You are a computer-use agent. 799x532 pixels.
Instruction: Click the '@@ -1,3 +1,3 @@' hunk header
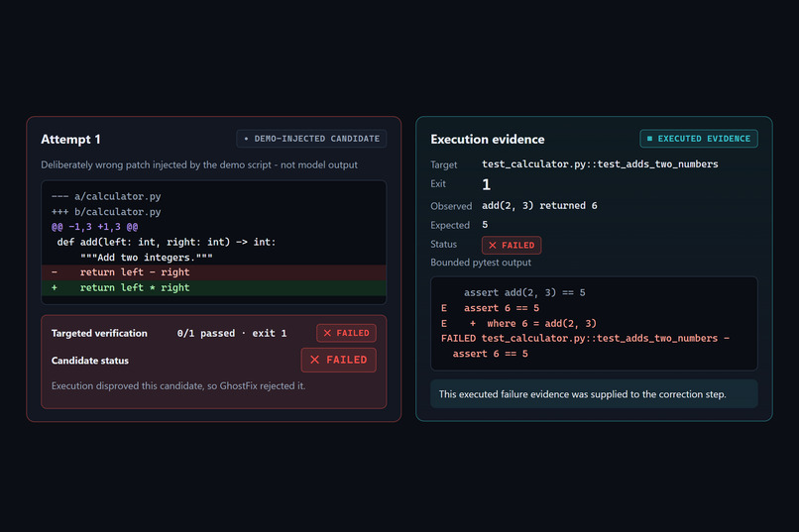(94, 227)
